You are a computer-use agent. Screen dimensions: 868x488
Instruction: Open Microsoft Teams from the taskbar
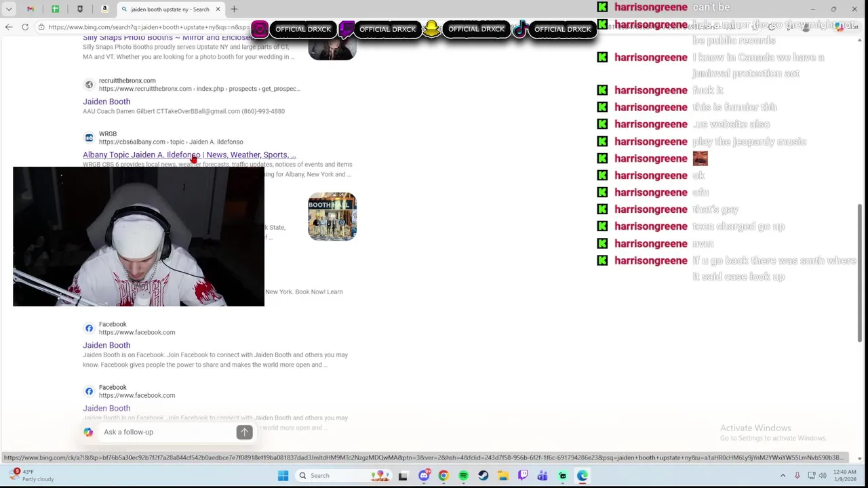pos(542,476)
